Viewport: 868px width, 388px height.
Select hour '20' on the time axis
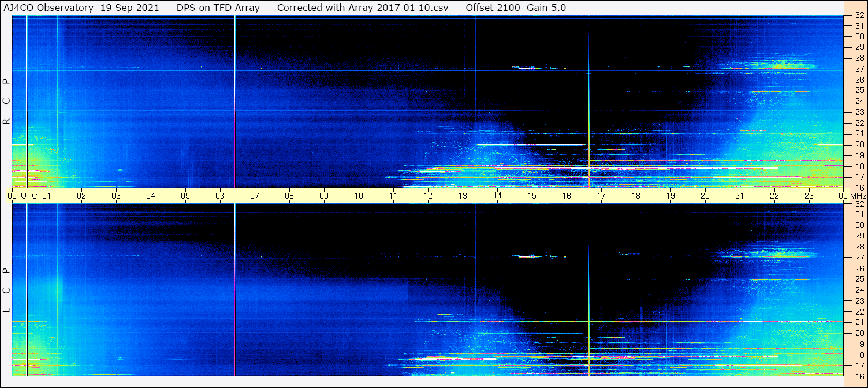[x=705, y=196]
